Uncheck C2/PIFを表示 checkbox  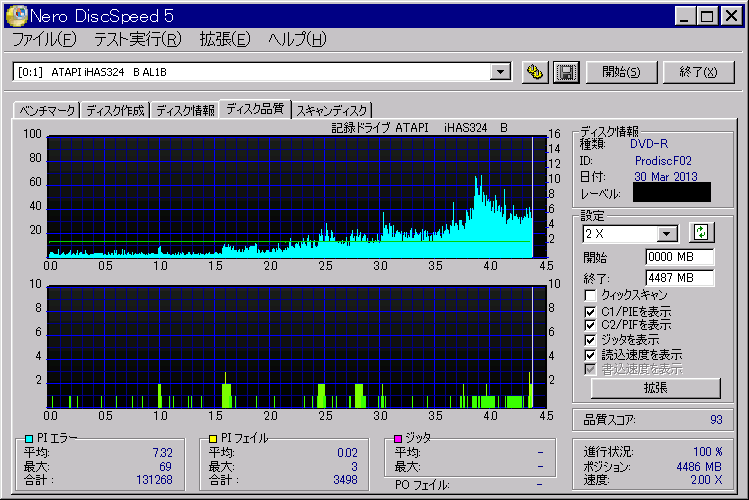[x=590, y=325]
